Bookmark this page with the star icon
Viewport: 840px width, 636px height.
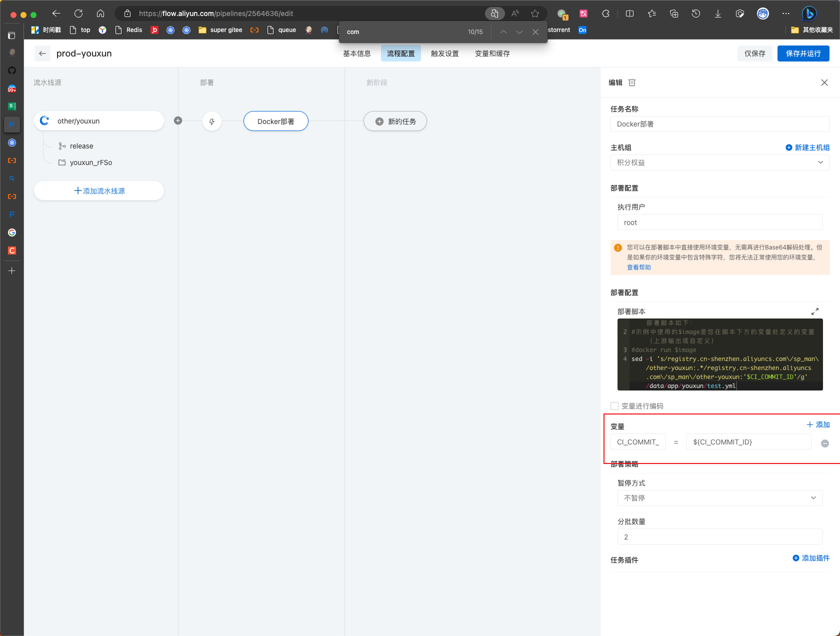tap(535, 13)
